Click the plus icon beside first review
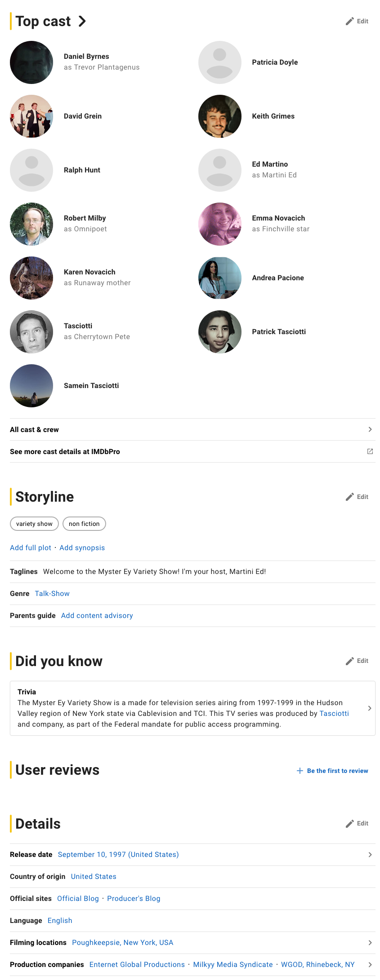This screenshot has width=380, height=980. pos(300,771)
